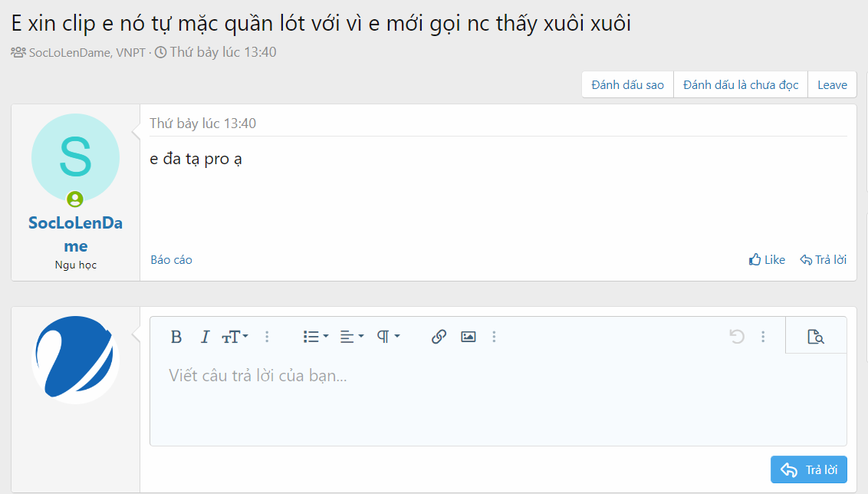Leave the conversation
The height and width of the screenshot is (494, 868).
point(832,84)
